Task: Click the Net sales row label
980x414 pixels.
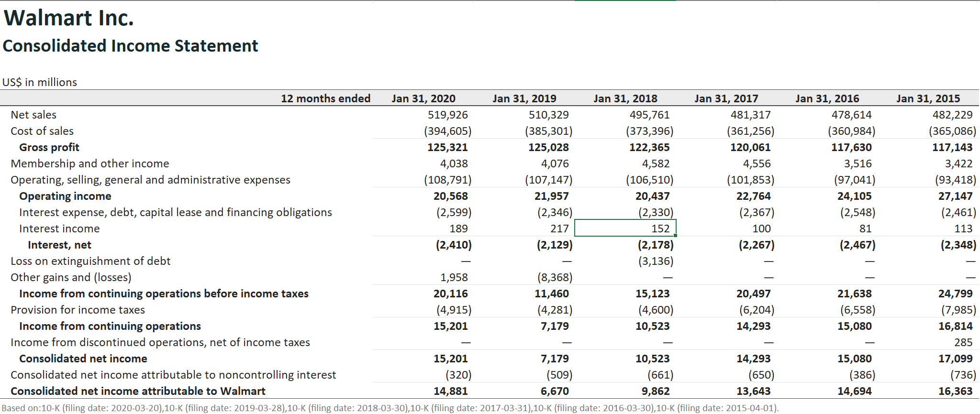Action: point(33,115)
